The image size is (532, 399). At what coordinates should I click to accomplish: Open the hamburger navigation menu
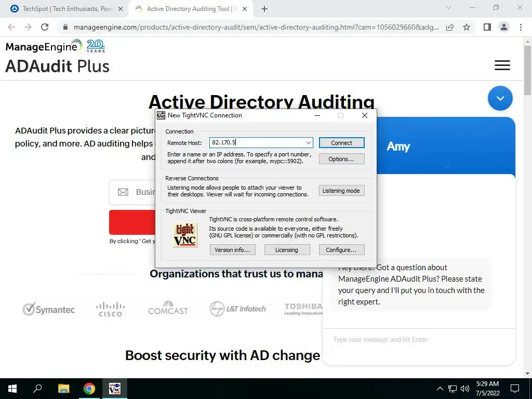coord(502,65)
